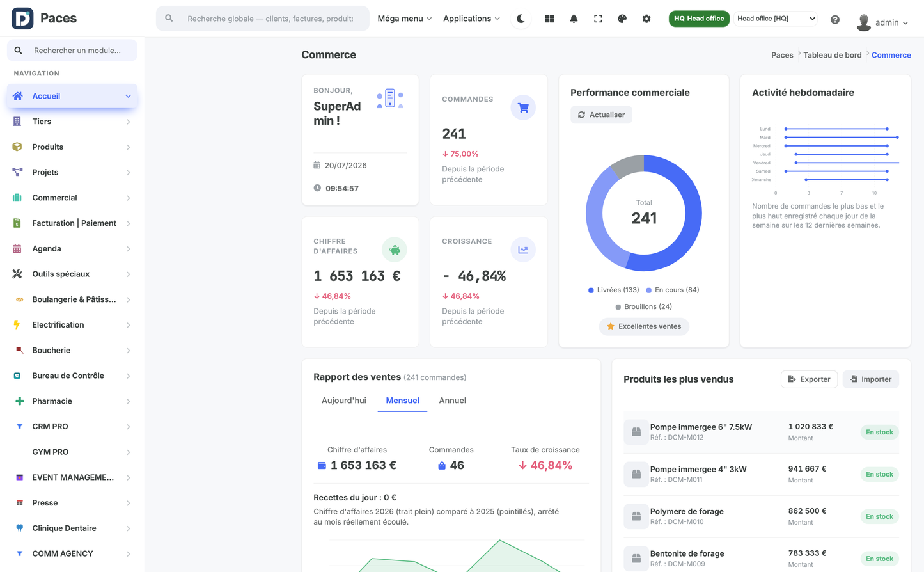
Task: Click the Bureau de Contrôle icon
Action: 17,376
